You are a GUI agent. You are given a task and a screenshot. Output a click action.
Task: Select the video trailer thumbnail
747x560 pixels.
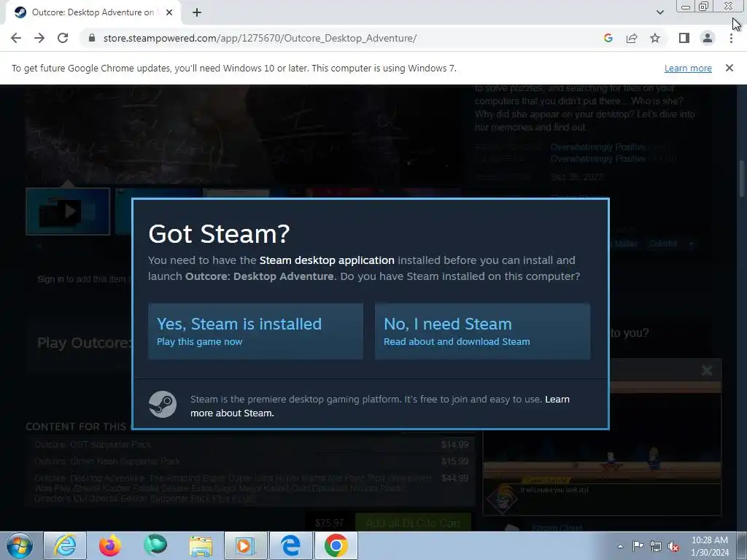tap(68, 211)
